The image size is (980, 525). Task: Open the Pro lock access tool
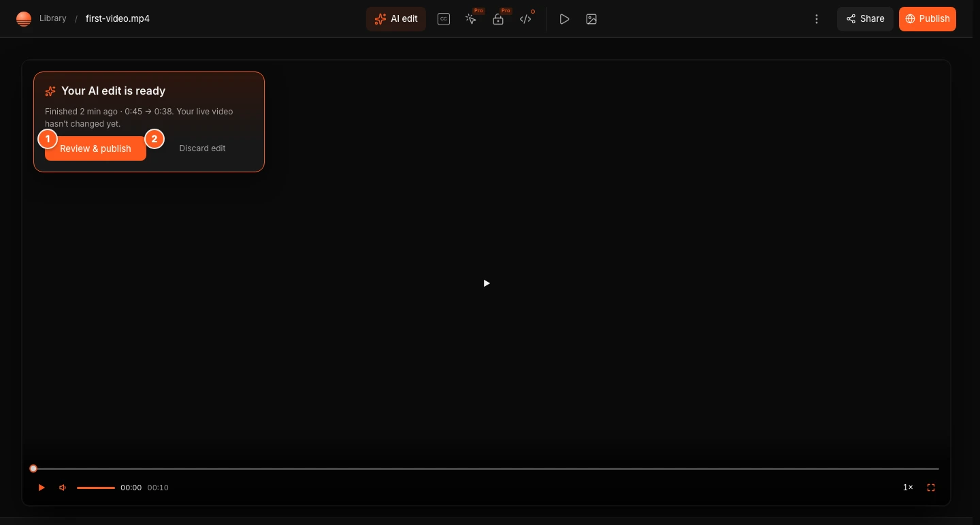click(x=498, y=19)
